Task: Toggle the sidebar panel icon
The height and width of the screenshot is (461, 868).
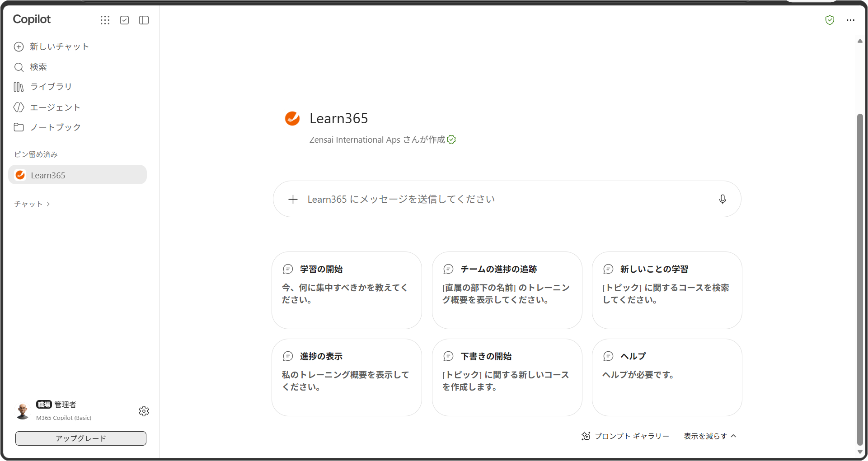Action: tap(144, 20)
